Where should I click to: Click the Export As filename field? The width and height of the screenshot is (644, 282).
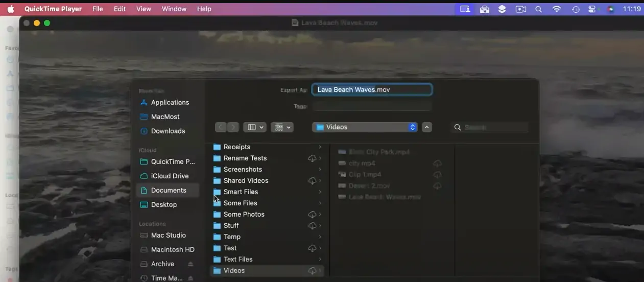372,90
